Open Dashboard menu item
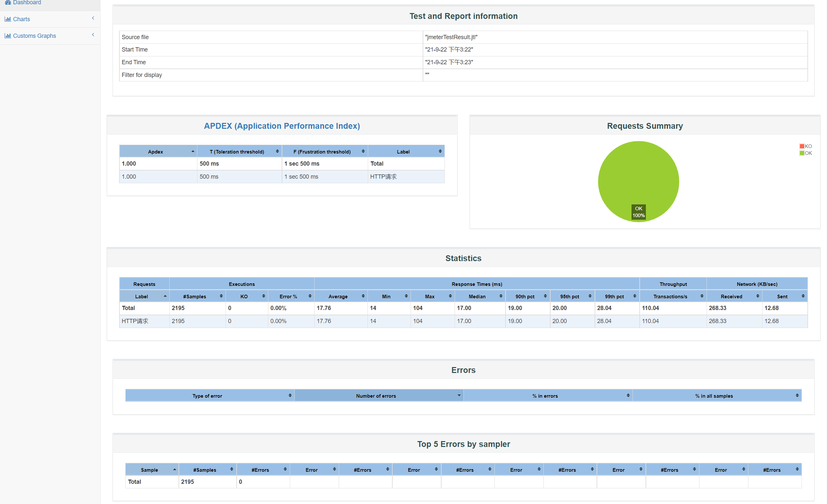This screenshot has width=827, height=504. click(x=27, y=3)
